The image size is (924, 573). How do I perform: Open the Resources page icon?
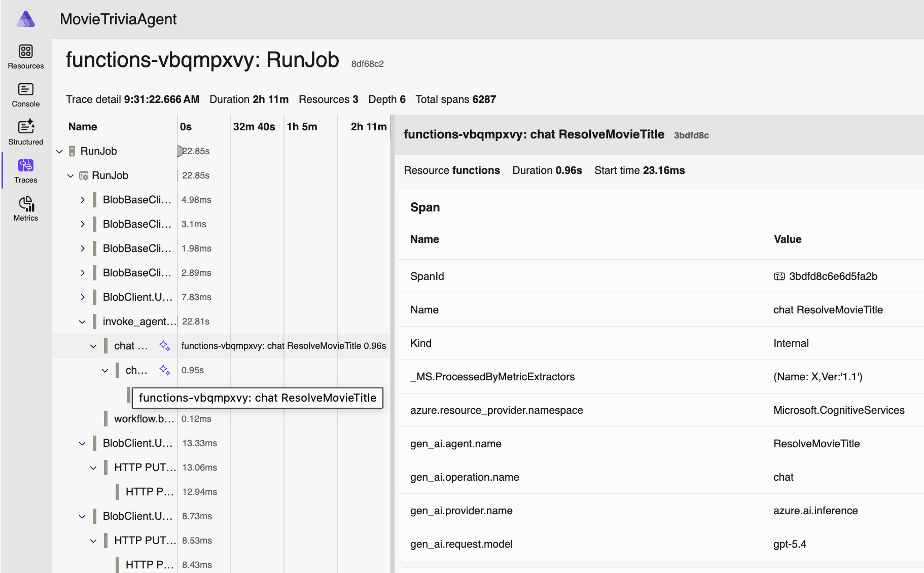(26, 51)
